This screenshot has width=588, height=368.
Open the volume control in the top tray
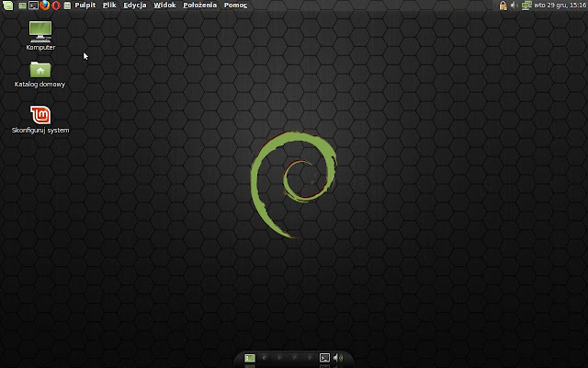click(x=514, y=6)
